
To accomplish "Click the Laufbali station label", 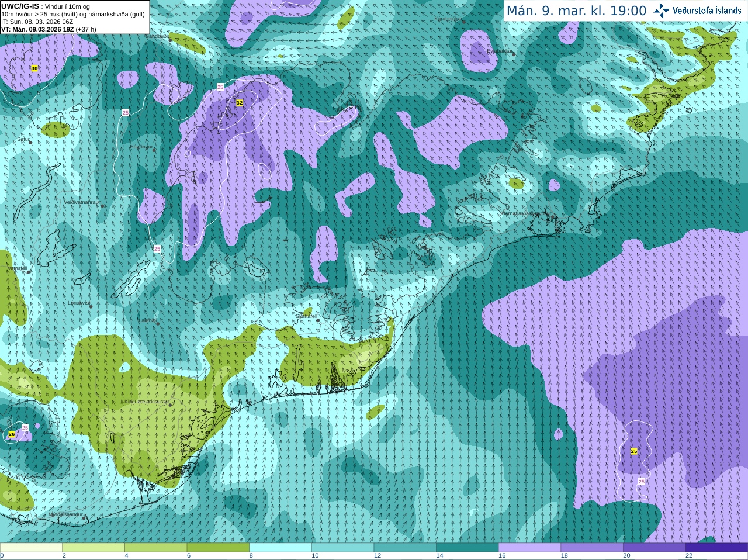I will [147, 320].
